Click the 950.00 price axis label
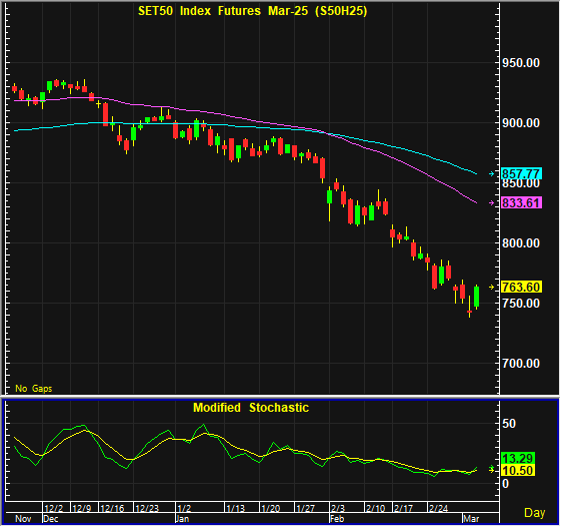The image size is (561, 527). point(521,63)
